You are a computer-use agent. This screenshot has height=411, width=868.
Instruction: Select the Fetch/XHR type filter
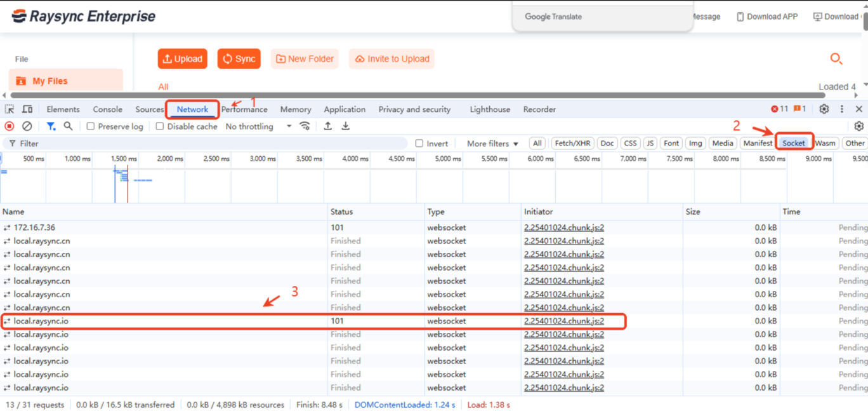tap(573, 144)
